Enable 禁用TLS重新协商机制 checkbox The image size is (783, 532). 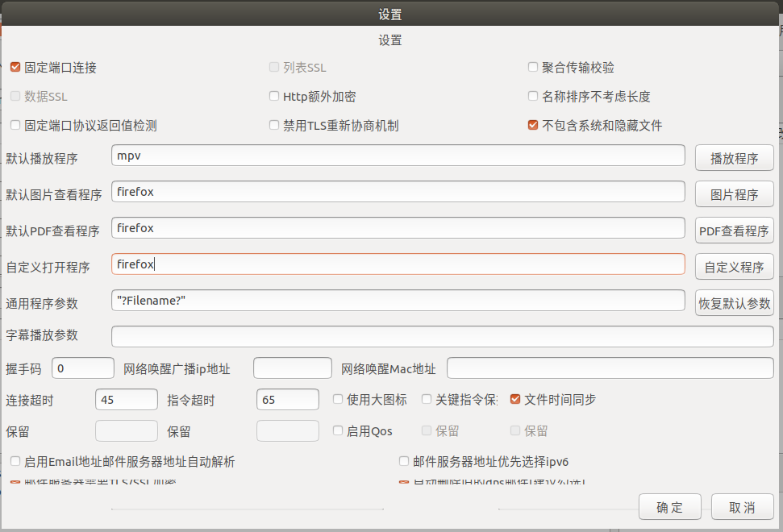pyautogui.click(x=275, y=126)
